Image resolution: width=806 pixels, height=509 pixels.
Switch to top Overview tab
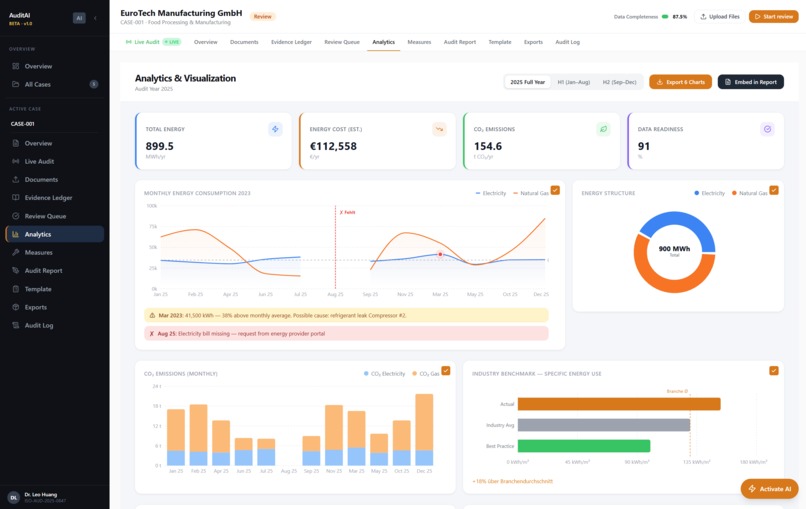206,42
